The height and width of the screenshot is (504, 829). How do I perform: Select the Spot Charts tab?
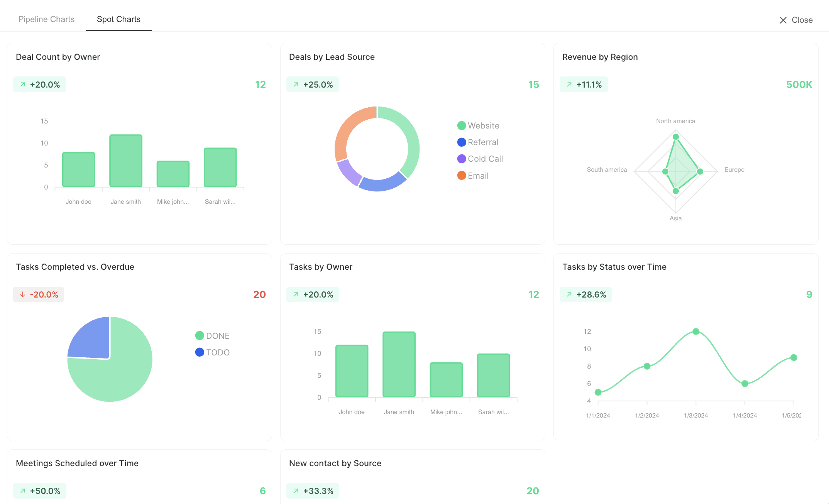tap(118, 19)
